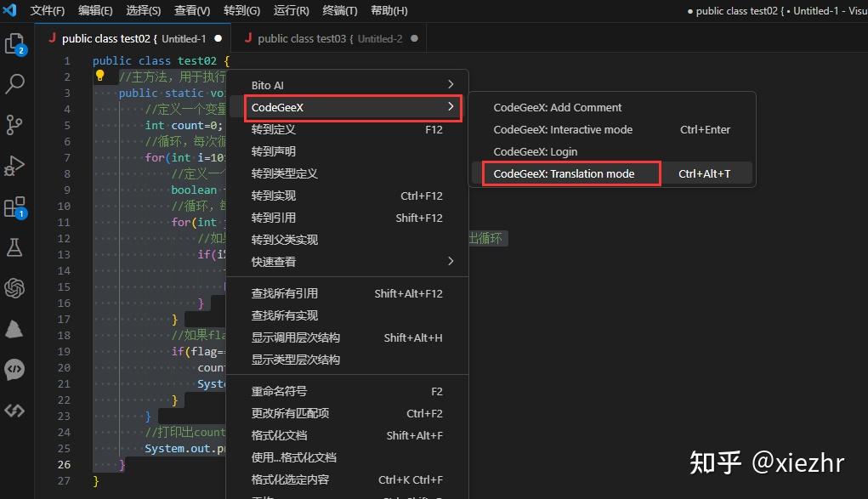Image resolution: width=868 pixels, height=499 pixels.
Task: Select CodeGeeX: Translation mode in submenu
Action: point(612,173)
